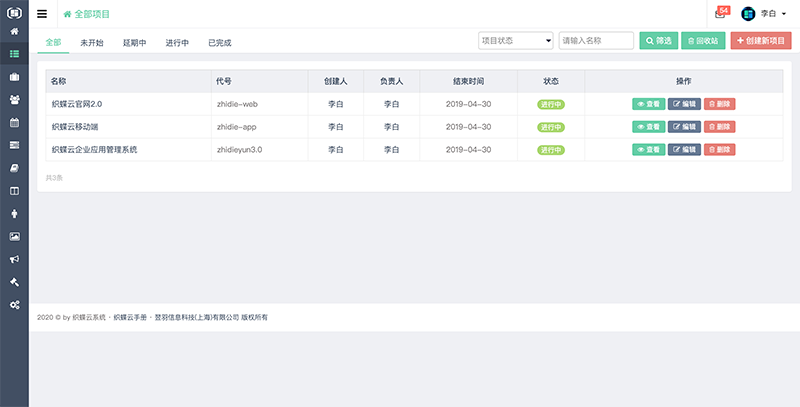This screenshot has width=800, height=407.
Task: Open the notifications inbox with 54 badge
Action: click(x=721, y=14)
